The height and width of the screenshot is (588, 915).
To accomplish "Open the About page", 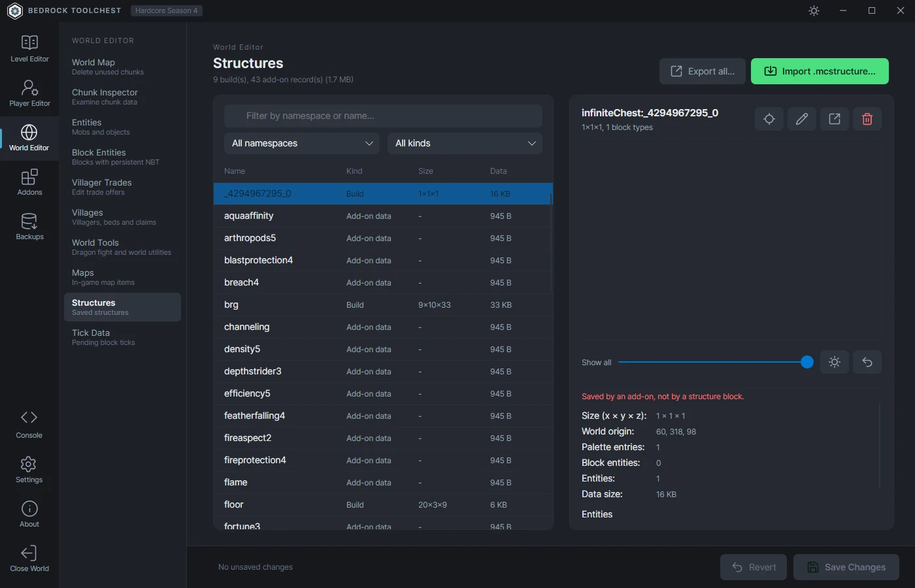I will [29, 514].
